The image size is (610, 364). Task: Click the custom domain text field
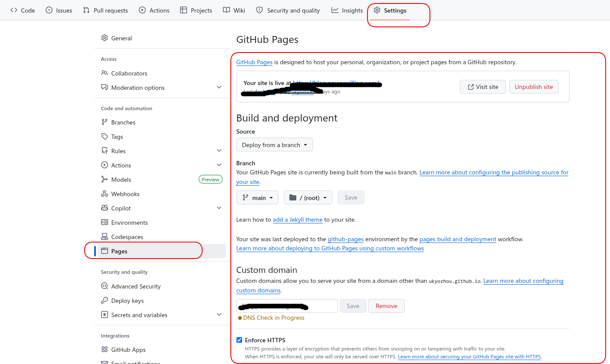tap(287, 306)
